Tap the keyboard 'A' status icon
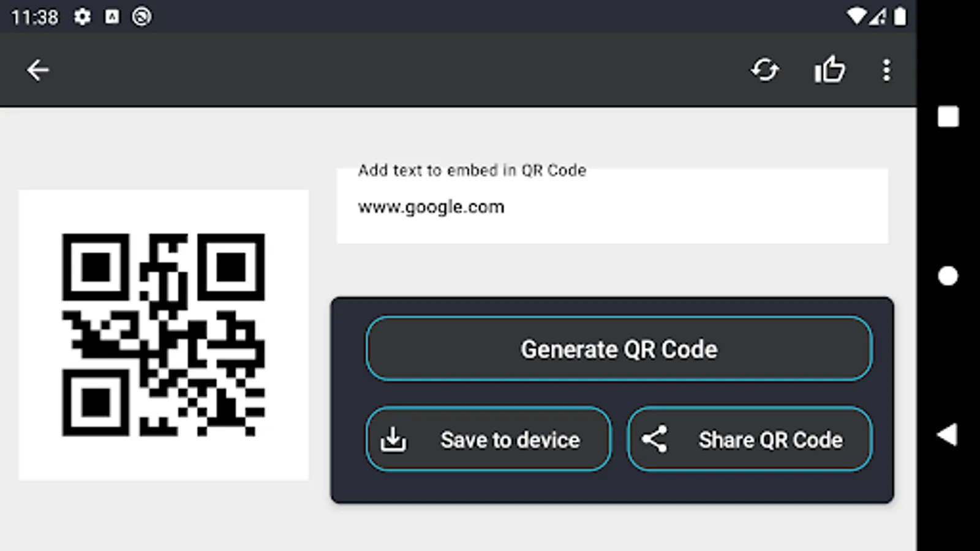The height and width of the screenshot is (551, 980). click(x=112, y=17)
